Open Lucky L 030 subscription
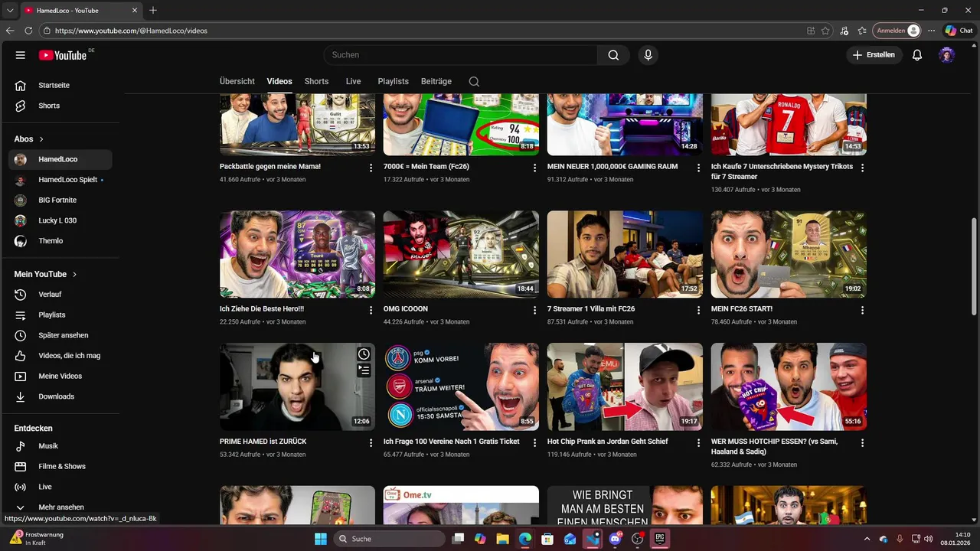980x551 pixels. pyautogui.click(x=60, y=220)
